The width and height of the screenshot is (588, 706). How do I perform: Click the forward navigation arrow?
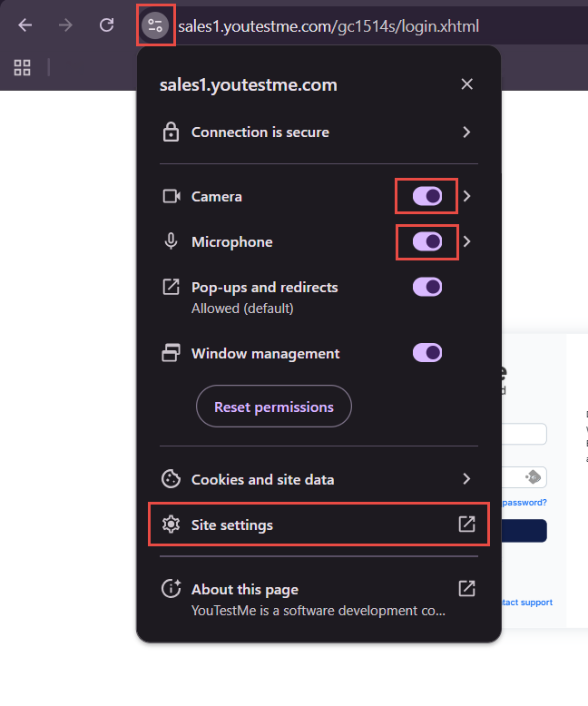point(65,25)
